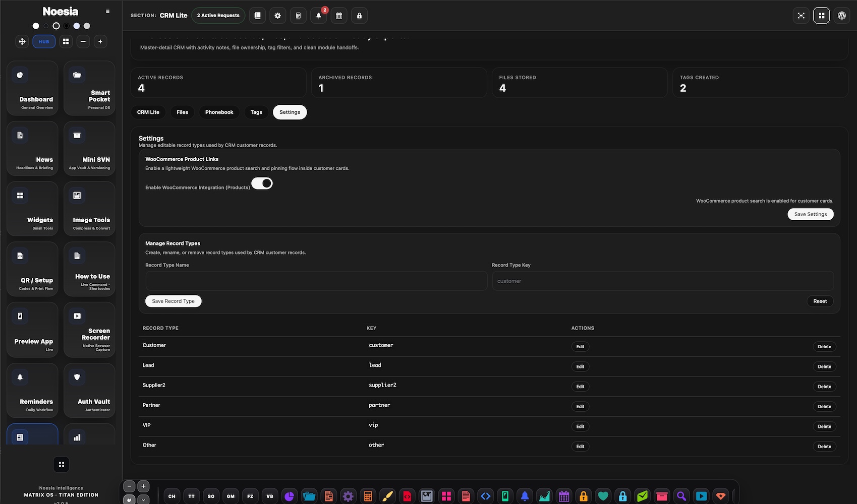Click the 2 Active Requests pill
Screen dimensions: 857x504
tap(218, 16)
